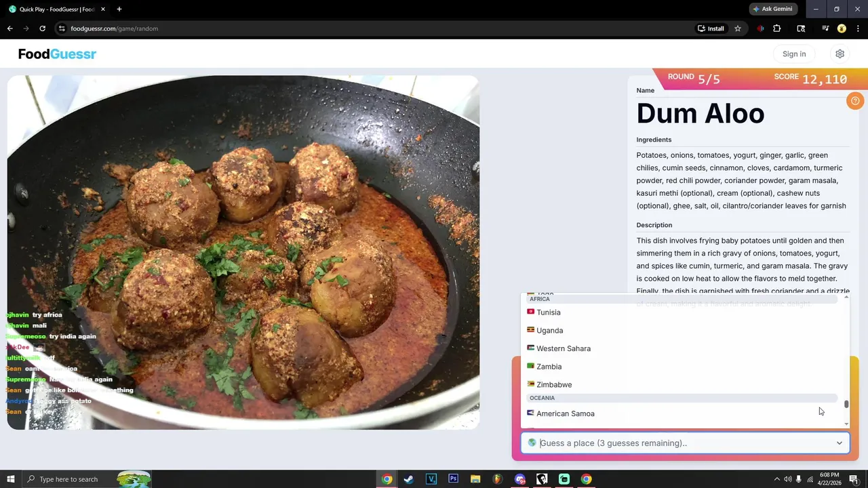
Task: Click the FoodGuessr logo
Action: pyautogui.click(x=57, y=54)
